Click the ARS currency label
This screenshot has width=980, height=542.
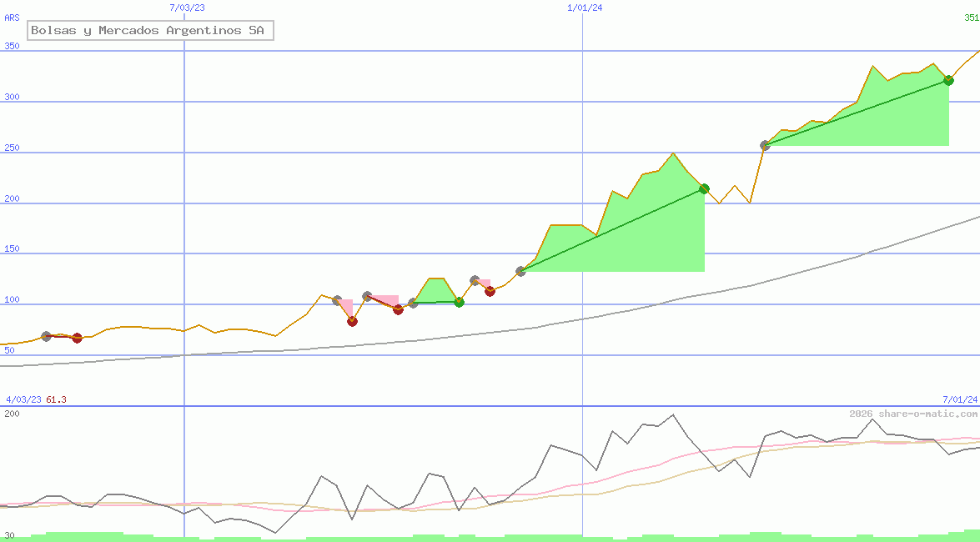[12, 18]
